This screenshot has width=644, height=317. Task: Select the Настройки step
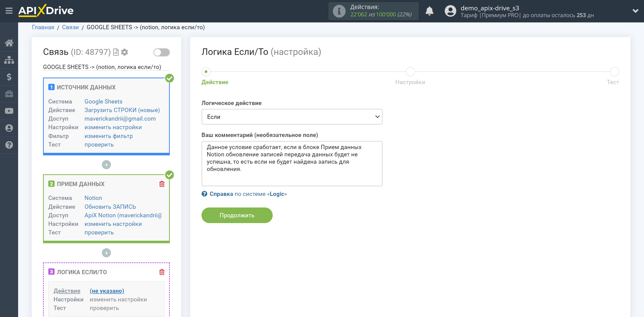pyautogui.click(x=410, y=72)
